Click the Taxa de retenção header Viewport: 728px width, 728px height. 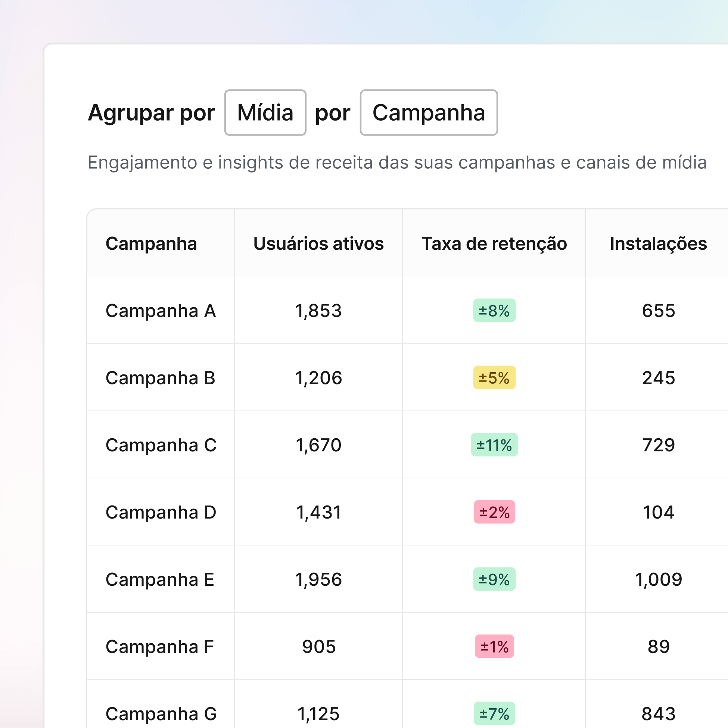click(x=494, y=243)
